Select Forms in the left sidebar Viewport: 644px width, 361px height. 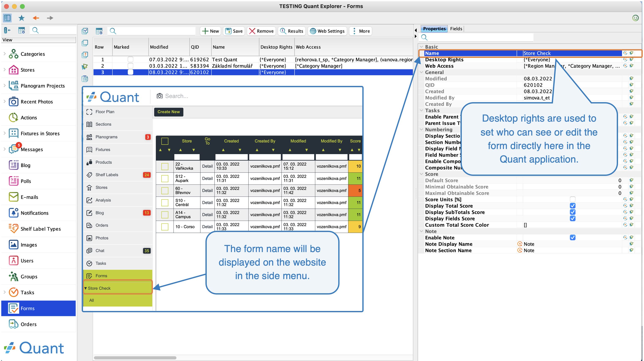coord(38,308)
